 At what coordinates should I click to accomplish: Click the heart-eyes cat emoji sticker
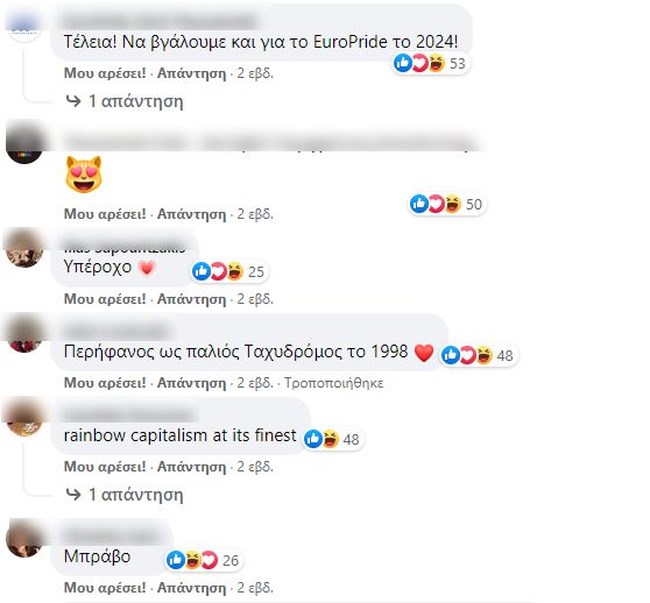pos(84,174)
